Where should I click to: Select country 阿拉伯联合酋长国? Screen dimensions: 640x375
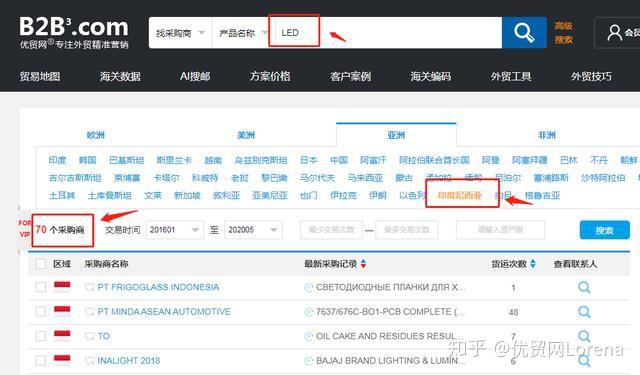point(434,160)
